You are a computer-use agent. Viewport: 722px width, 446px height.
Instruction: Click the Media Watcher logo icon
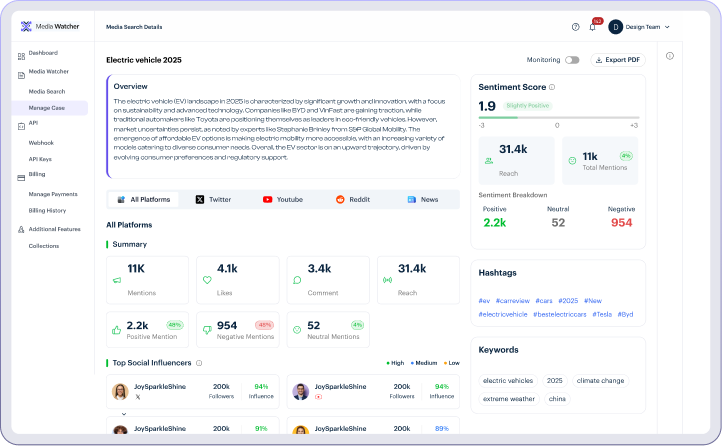click(26, 27)
